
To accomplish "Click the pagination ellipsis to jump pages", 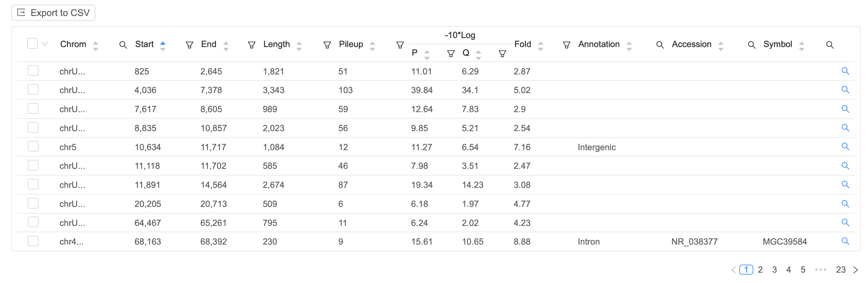I will point(821,270).
